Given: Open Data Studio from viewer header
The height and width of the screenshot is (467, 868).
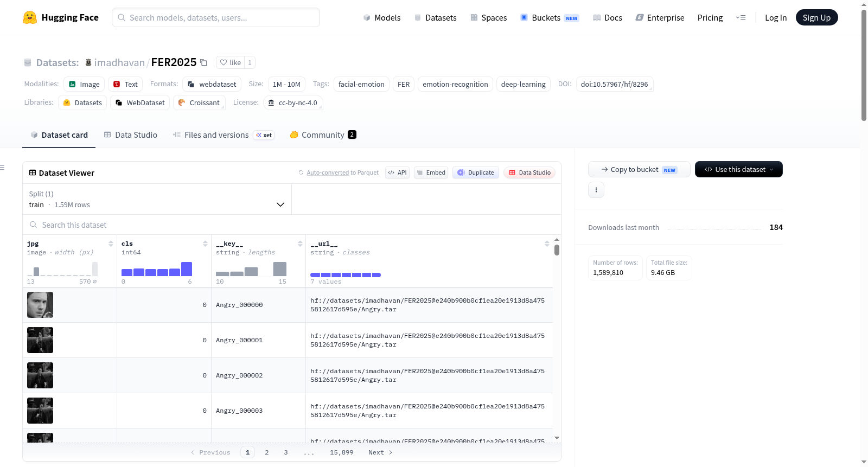Looking at the screenshot, I should (529, 172).
